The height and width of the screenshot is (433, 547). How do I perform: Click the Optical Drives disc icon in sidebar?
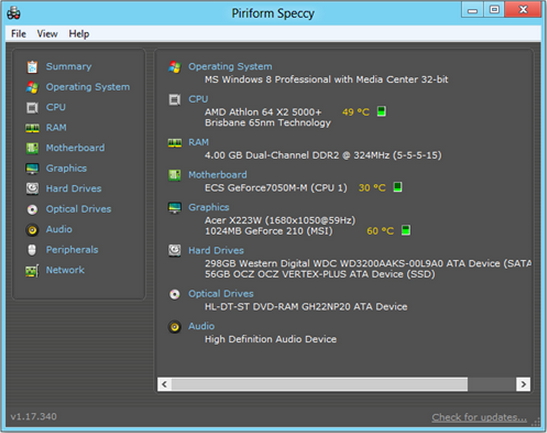coord(32,209)
